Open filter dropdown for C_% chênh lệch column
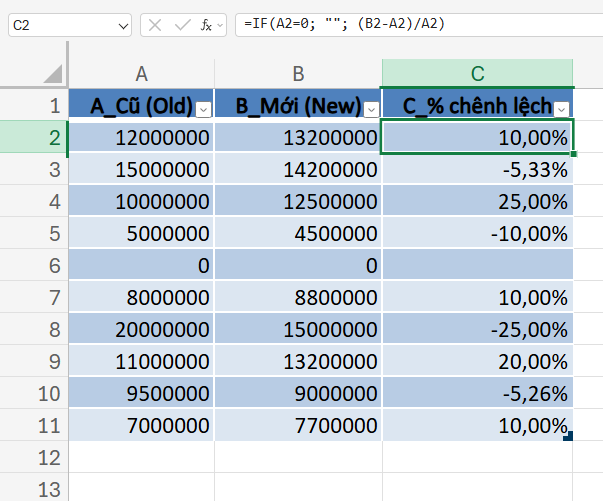Screen dimensions: 603x501 562,108
